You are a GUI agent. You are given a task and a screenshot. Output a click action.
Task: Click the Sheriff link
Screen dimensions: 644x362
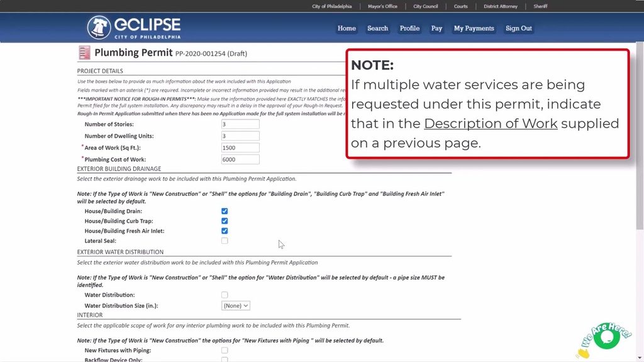click(540, 6)
